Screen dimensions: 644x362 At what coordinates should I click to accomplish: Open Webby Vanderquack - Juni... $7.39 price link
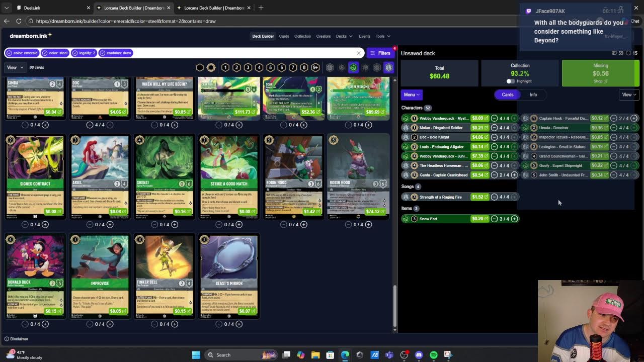[x=479, y=156]
